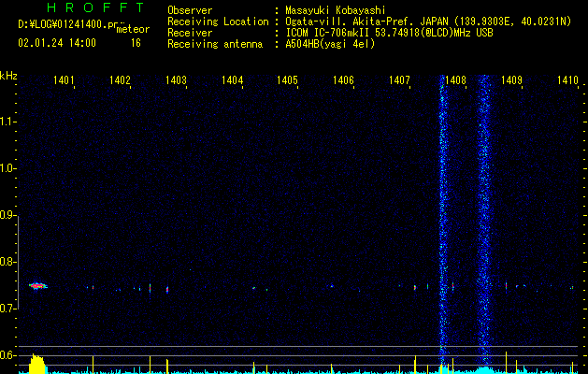Click the 1402 time axis marker
This screenshot has width=588, height=374.
[120, 79]
